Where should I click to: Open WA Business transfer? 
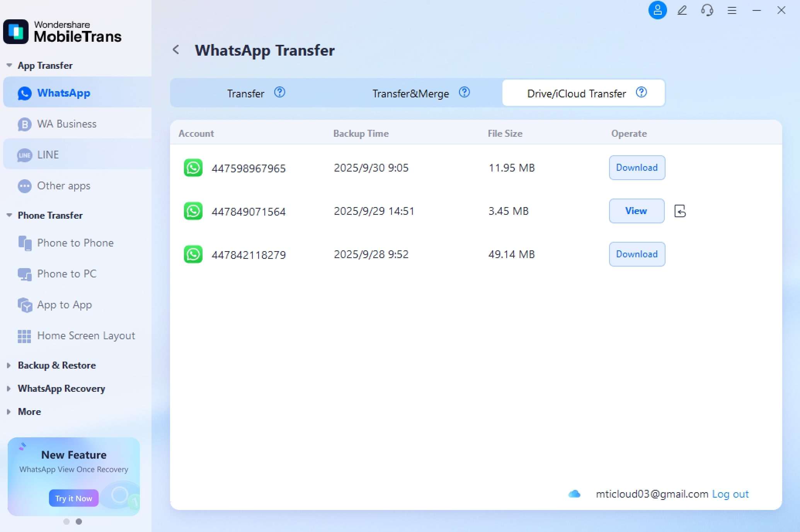[66, 124]
